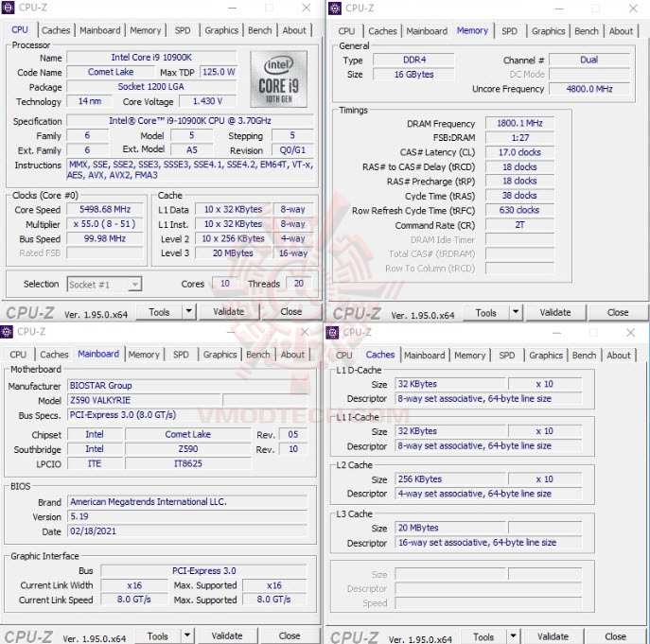650x644 pixels.
Task: Click Validate button in Mainboard window
Action: 227,635
